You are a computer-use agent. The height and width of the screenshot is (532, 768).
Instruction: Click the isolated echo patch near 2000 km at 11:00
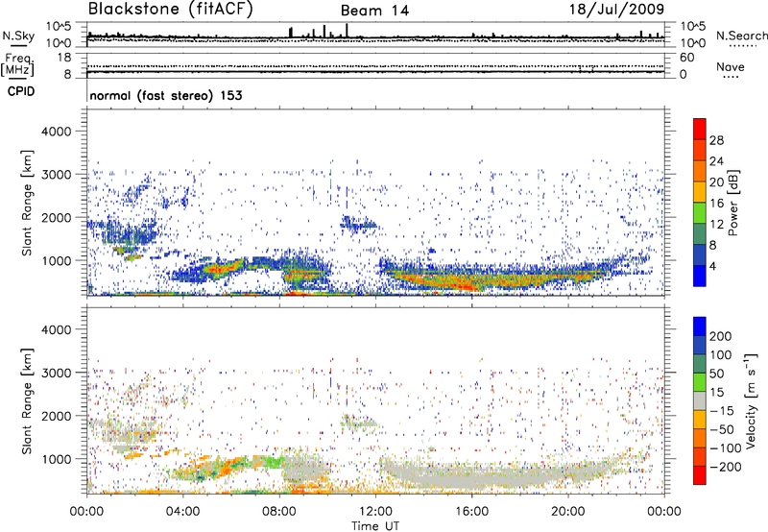(358, 225)
